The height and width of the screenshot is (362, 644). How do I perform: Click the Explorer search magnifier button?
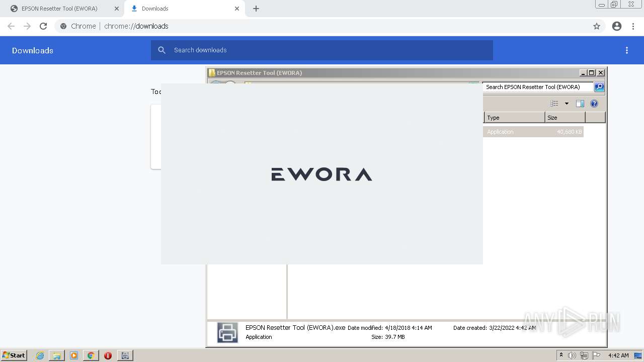pos(599,87)
